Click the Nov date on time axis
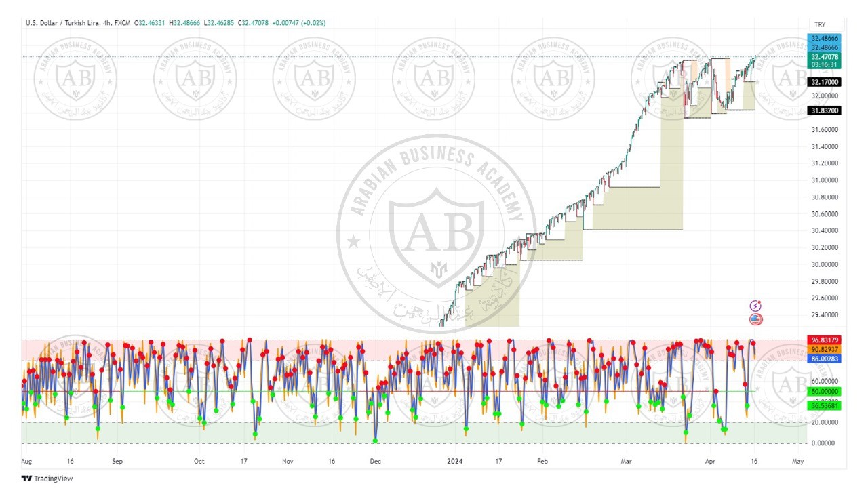The height and width of the screenshot is (488, 868). 288,461
